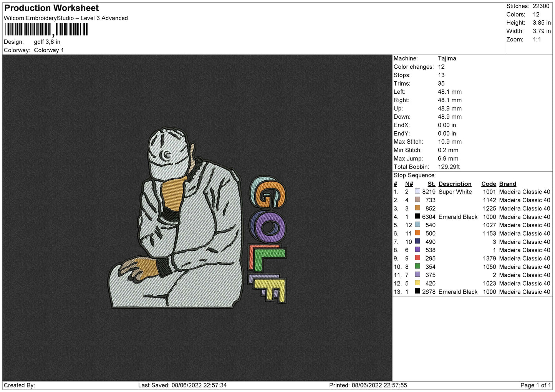Click the 'Super White' description text
This screenshot has height=392, width=555.
(455, 192)
